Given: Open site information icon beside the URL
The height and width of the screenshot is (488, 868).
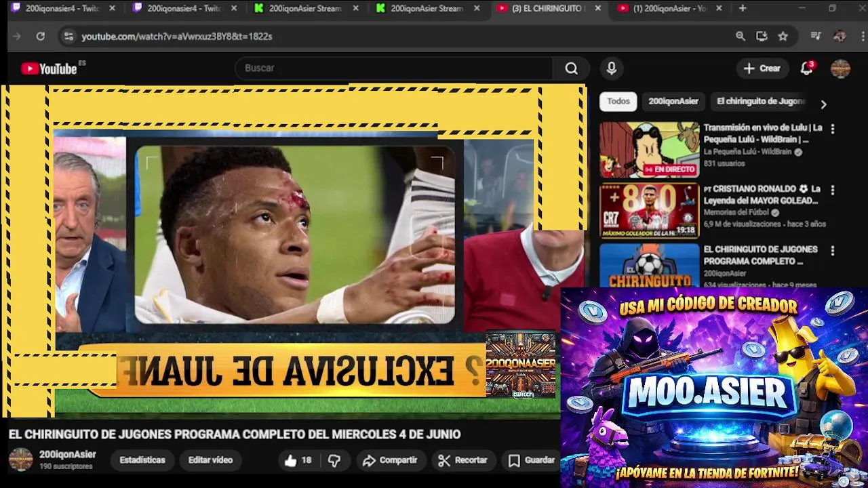Looking at the screenshot, I should 68,37.
